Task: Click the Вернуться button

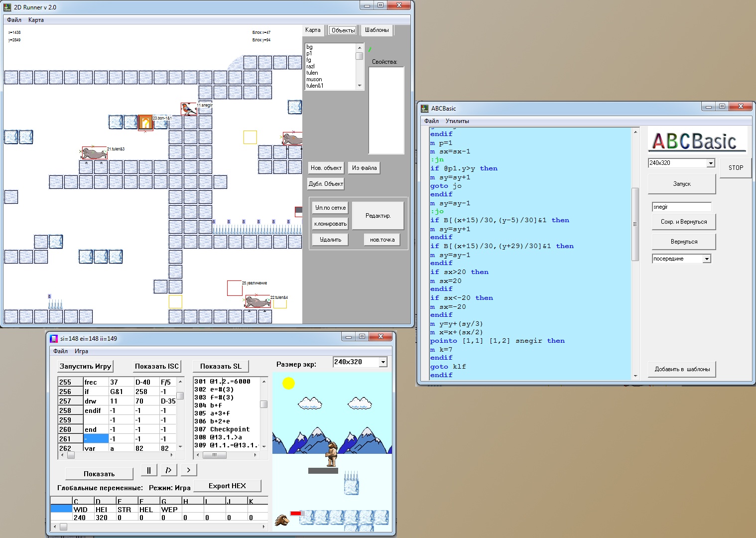Action: pyautogui.click(x=684, y=242)
